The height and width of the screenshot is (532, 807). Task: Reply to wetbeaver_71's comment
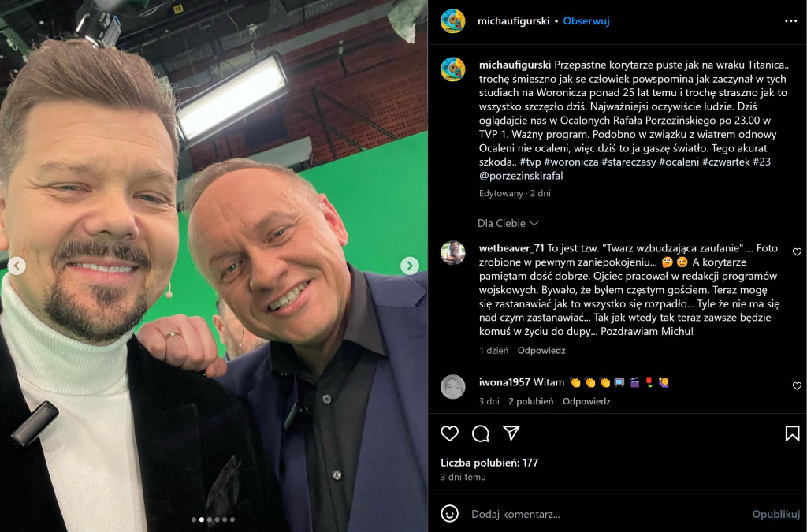point(541,351)
